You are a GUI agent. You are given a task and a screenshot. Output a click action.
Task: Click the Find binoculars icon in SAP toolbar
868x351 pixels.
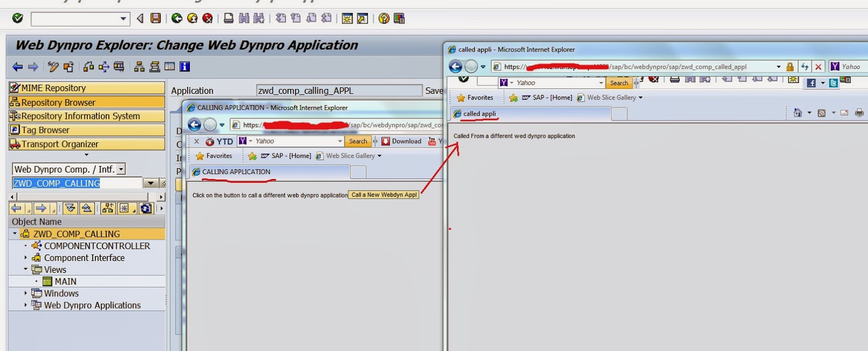pos(244,18)
